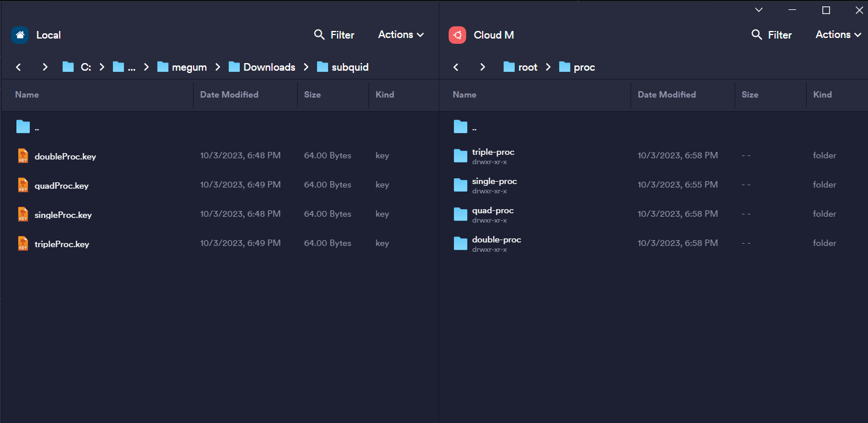
Task: Sort Cloud M files by Name column
Action: (464, 95)
